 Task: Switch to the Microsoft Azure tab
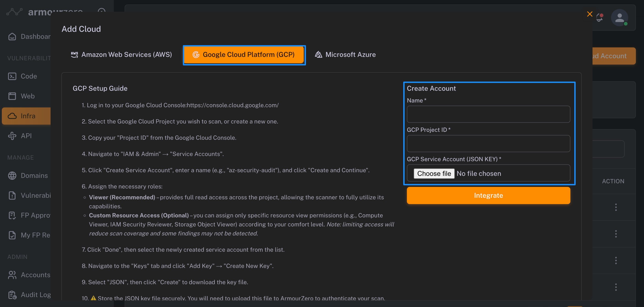[x=345, y=54]
